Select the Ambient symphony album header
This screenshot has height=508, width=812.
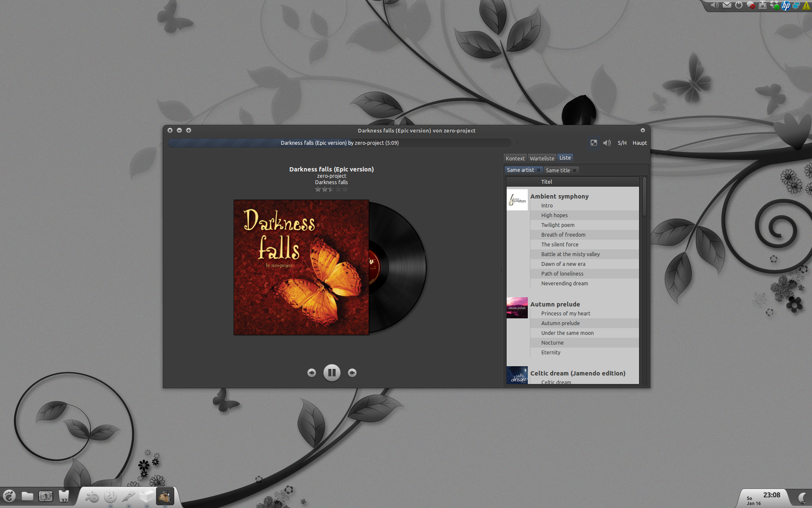[560, 196]
